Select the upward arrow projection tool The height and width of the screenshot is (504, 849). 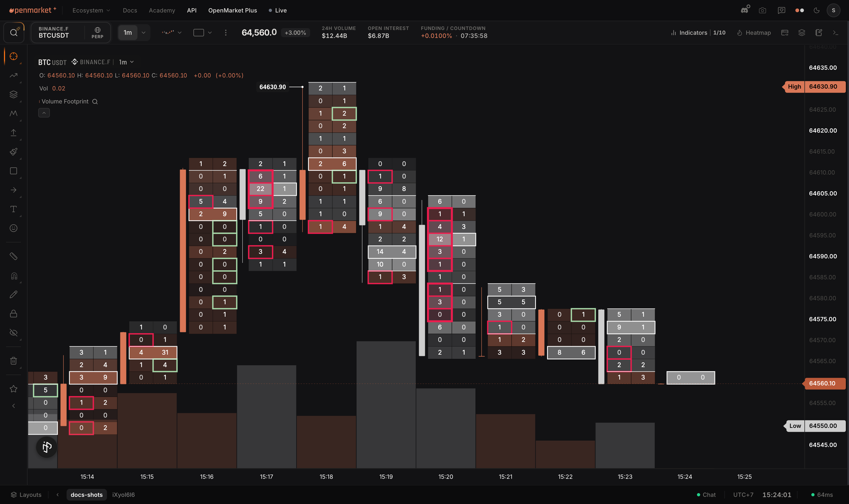14,132
